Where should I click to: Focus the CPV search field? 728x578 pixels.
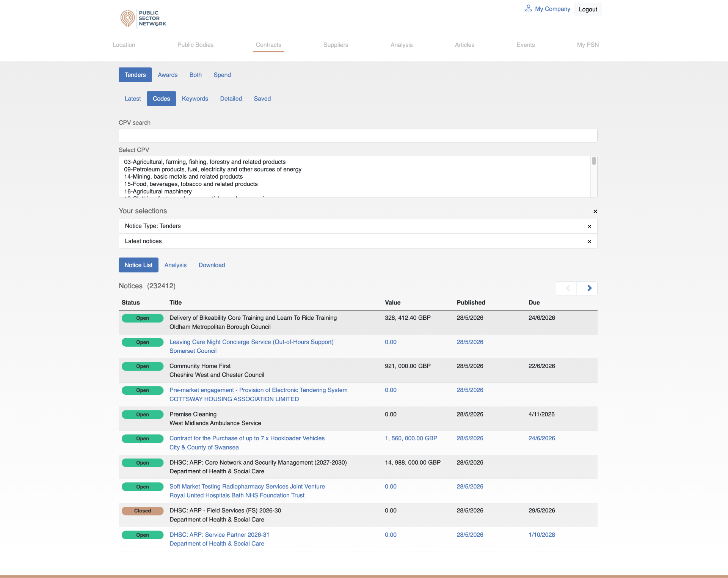(358, 135)
